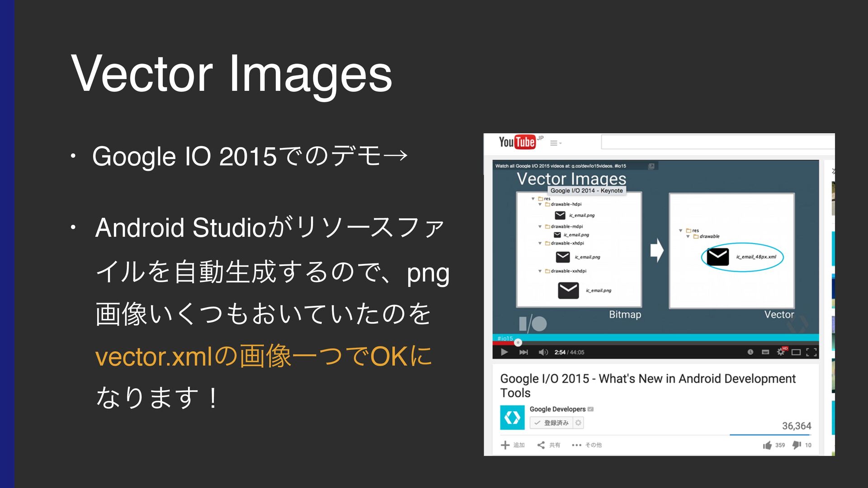
Task: Open subscription settings gear beside 登録済み
Action: (x=578, y=423)
